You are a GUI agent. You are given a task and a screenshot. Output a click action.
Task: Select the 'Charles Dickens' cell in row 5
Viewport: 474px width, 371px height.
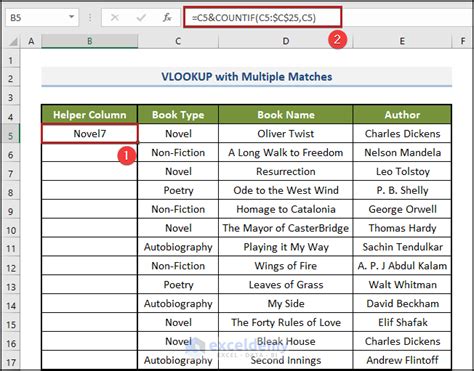coord(402,134)
